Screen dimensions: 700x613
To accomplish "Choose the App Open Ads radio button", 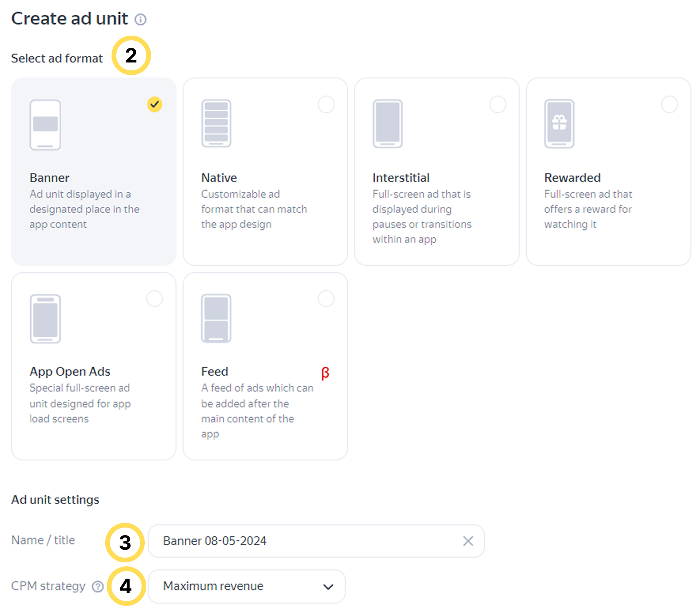I will coord(154,299).
